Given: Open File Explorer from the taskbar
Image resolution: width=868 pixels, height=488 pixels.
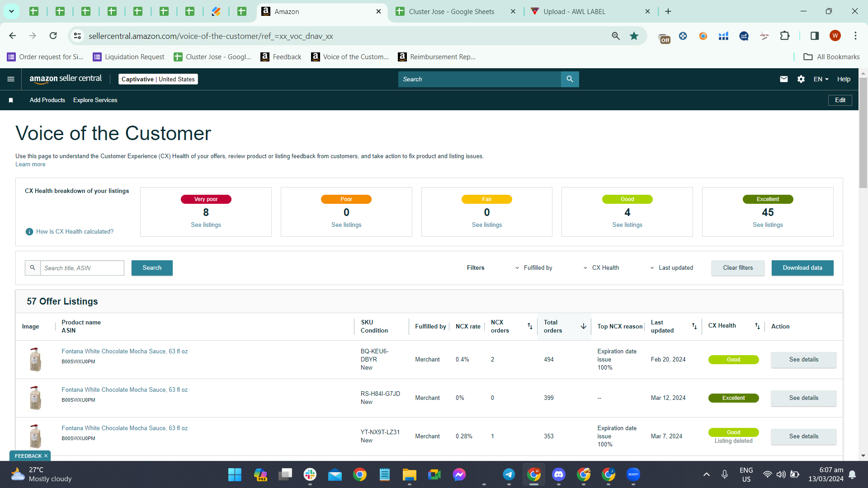Looking at the screenshot, I should (410, 474).
